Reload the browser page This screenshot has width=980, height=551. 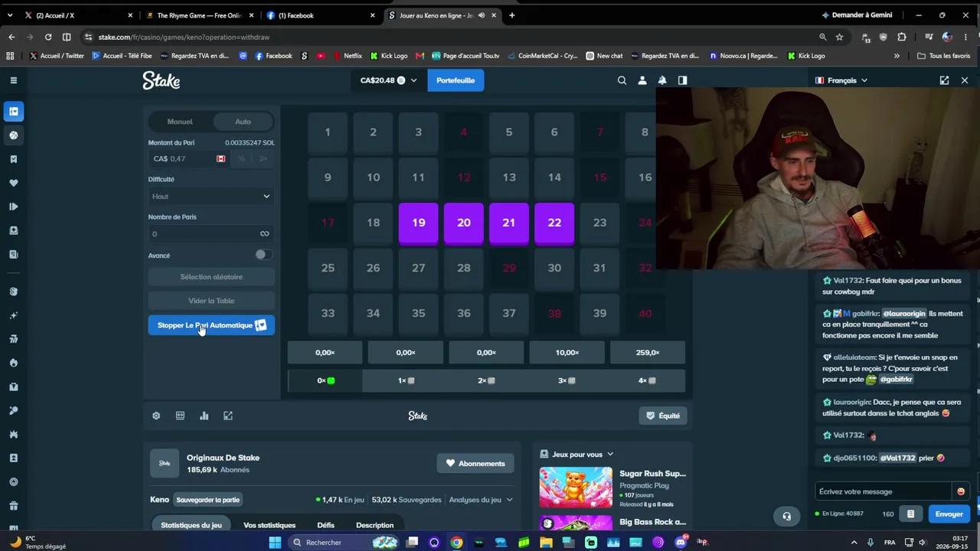point(48,37)
